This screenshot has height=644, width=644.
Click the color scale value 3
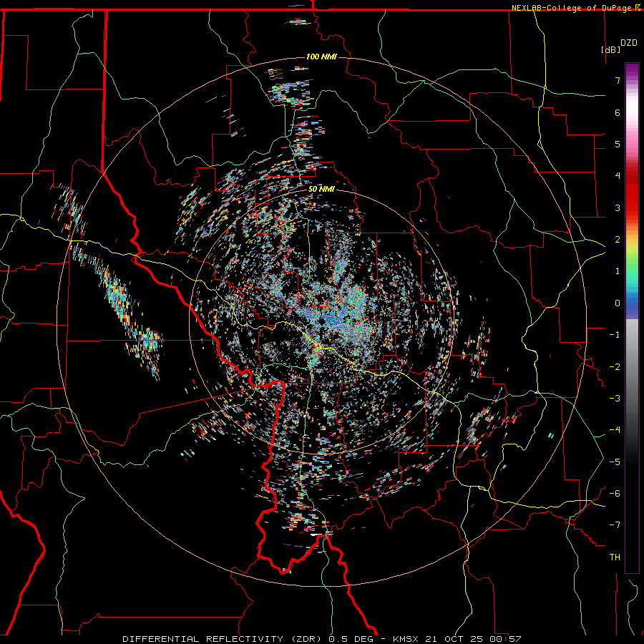(618, 208)
